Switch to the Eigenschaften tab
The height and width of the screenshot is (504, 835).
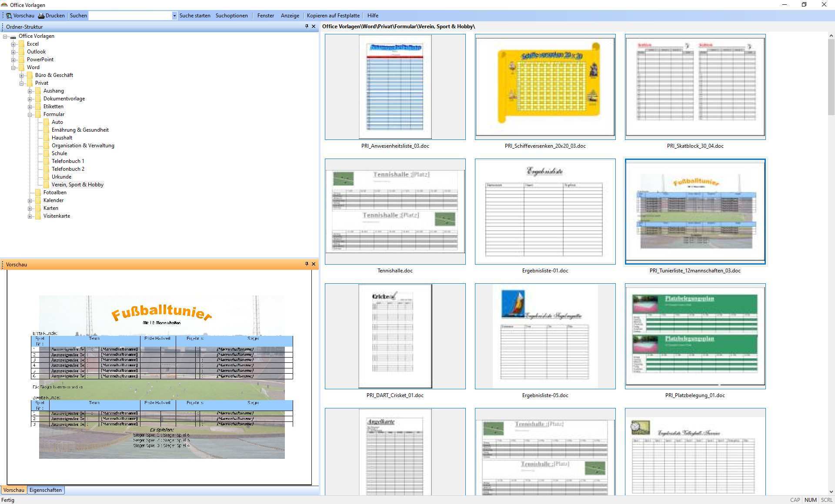(46, 490)
